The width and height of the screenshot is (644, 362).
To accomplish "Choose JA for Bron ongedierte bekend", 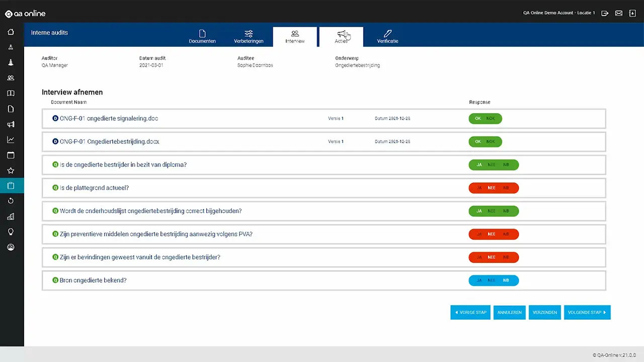I will pos(479,281).
